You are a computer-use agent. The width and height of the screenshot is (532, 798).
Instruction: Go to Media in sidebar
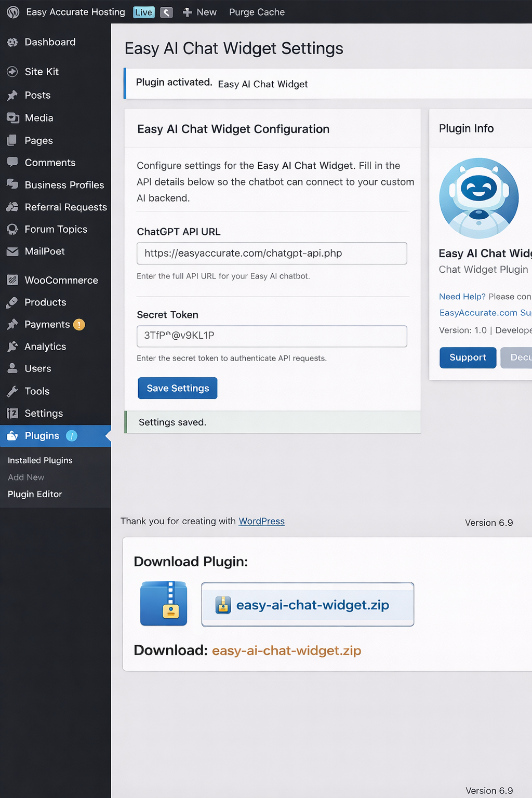(39, 118)
